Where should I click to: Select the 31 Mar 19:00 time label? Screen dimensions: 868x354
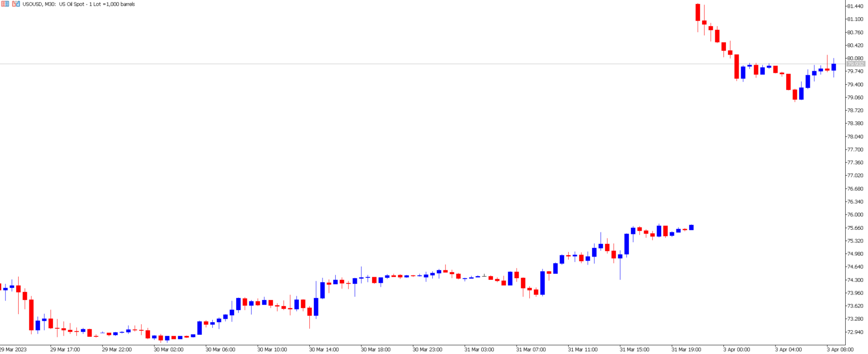(x=686, y=349)
